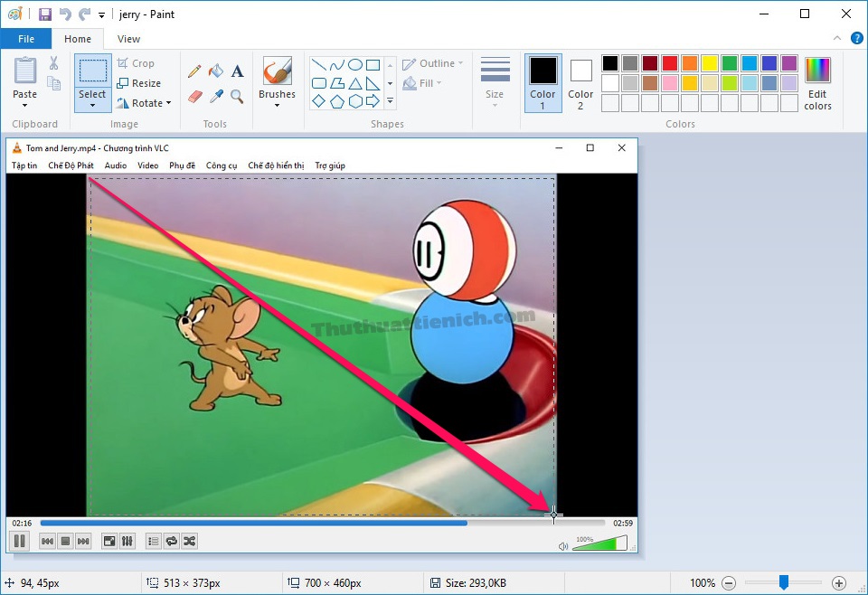Open Paint Help question mark icon
This screenshot has width=868, height=595.
pos(857,38)
